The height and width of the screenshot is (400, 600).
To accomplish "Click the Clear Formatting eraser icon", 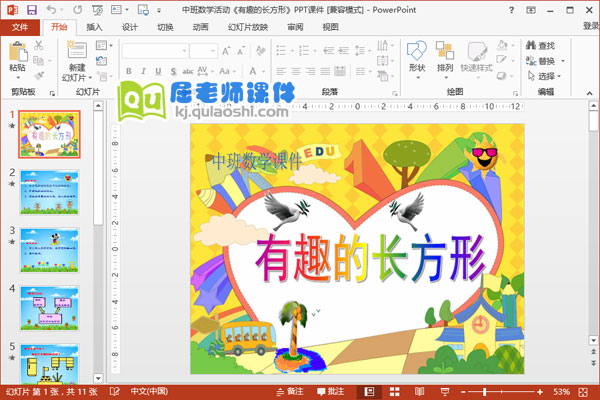I will [x=261, y=51].
